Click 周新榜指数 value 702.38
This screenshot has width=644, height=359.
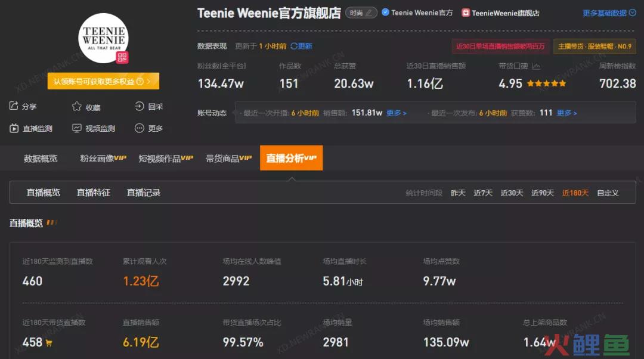[617, 84]
